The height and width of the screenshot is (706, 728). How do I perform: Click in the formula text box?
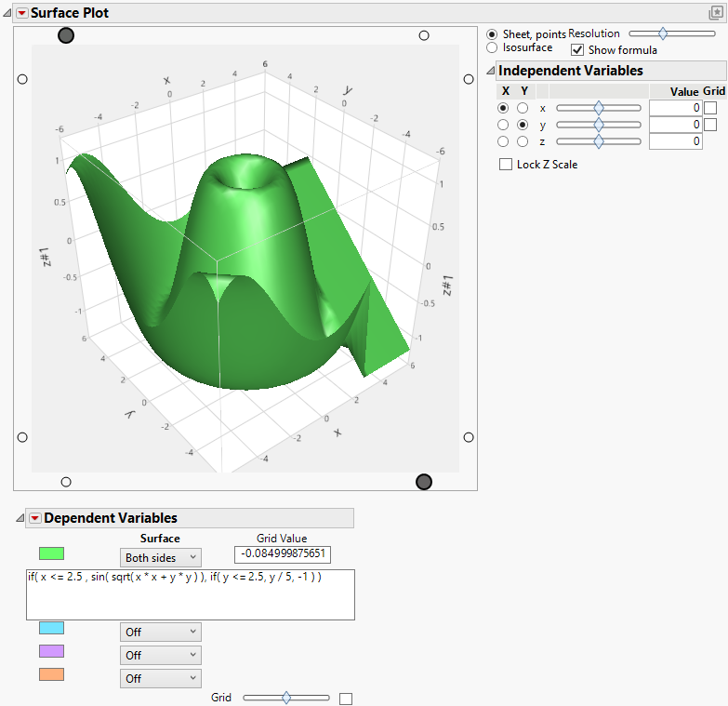tap(190, 594)
